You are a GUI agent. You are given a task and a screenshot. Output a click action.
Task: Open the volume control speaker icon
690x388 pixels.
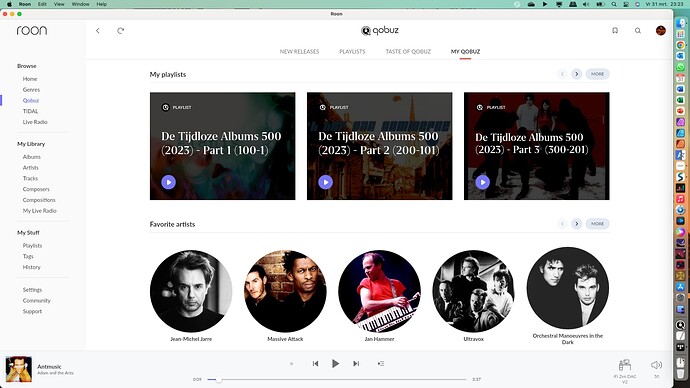tap(656, 365)
